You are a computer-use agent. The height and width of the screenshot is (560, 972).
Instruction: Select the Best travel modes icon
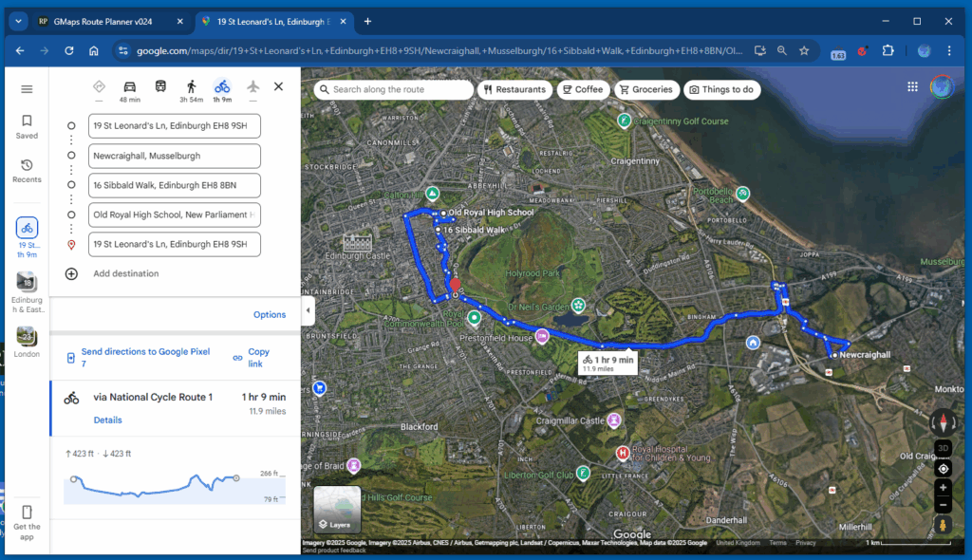(x=99, y=86)
